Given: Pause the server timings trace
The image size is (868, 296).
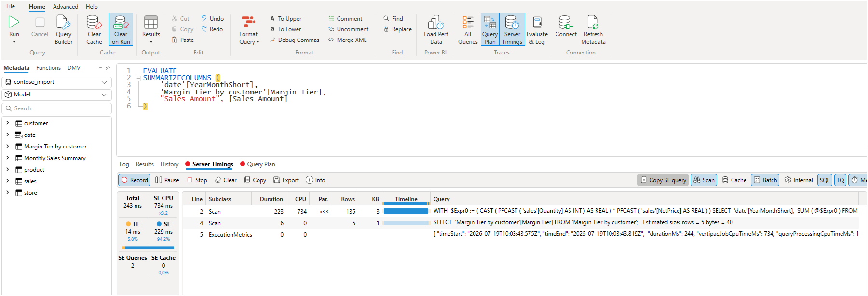Looking at the screenshot, I should pos(167,180).
